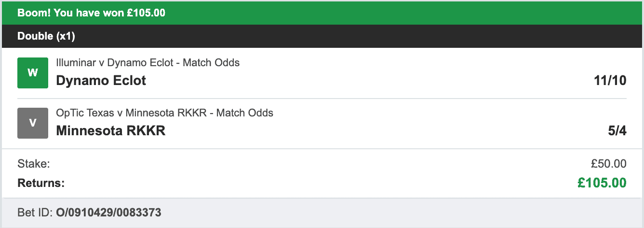
Task: Click the green £105.00 returns amount
Action: click(603, 183)
